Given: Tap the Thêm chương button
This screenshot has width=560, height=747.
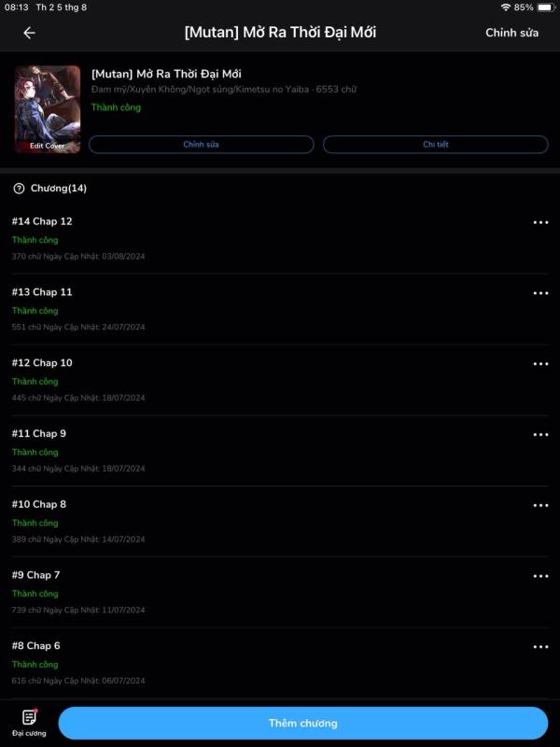Looking at the screenshot, I should pyautogui.click(x=302, y=723).
